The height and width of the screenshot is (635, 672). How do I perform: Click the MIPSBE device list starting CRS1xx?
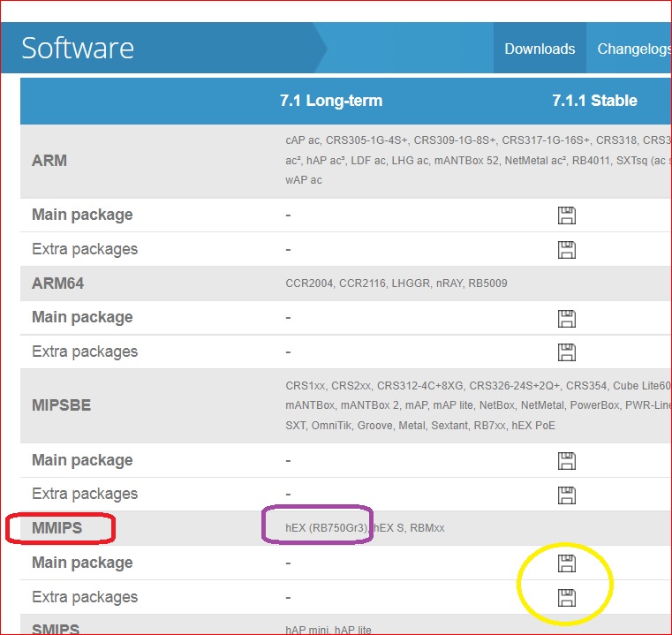pyautogui.click(x=479, y=405)
